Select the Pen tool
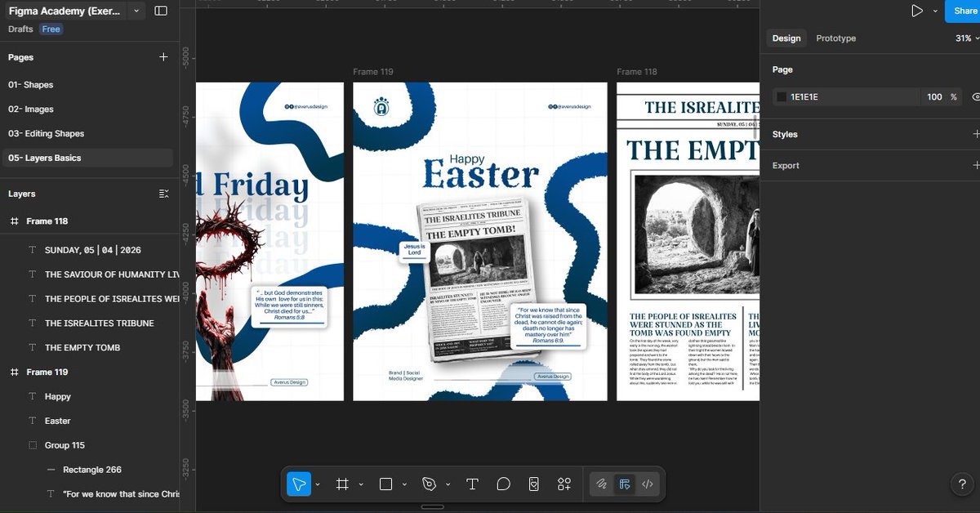The height and width of the screenshot is (513, 980). tap(430, 484)
